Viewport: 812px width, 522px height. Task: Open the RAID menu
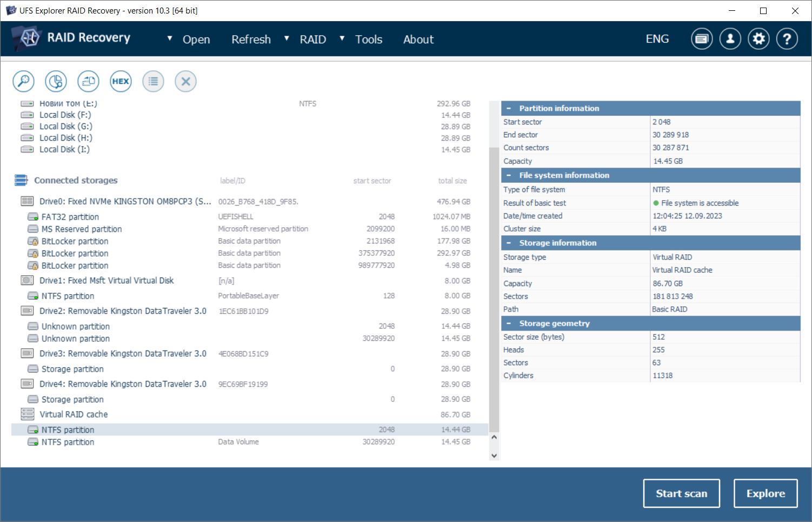[313, 39]
